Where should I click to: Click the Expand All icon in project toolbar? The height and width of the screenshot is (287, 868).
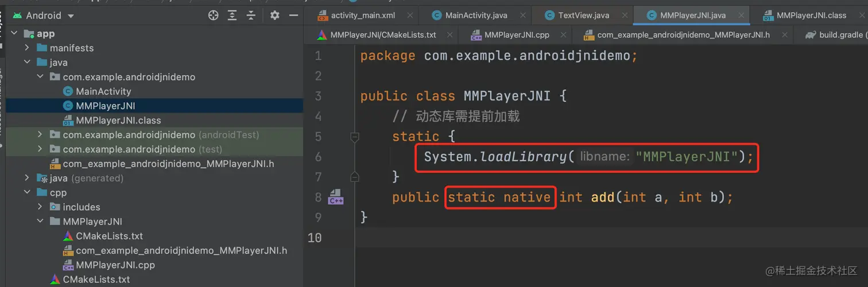point(232,15)
